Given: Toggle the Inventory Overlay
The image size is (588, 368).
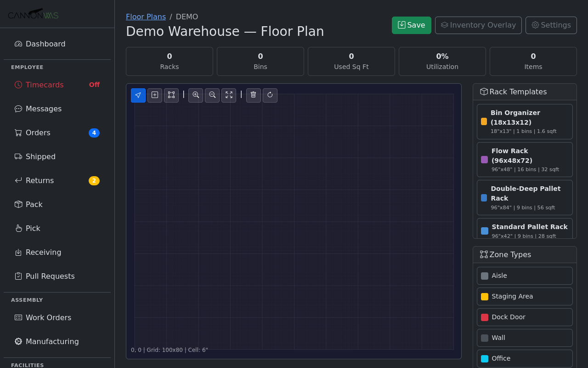Looking at the screenshot, I should click(x=478, y=25).
